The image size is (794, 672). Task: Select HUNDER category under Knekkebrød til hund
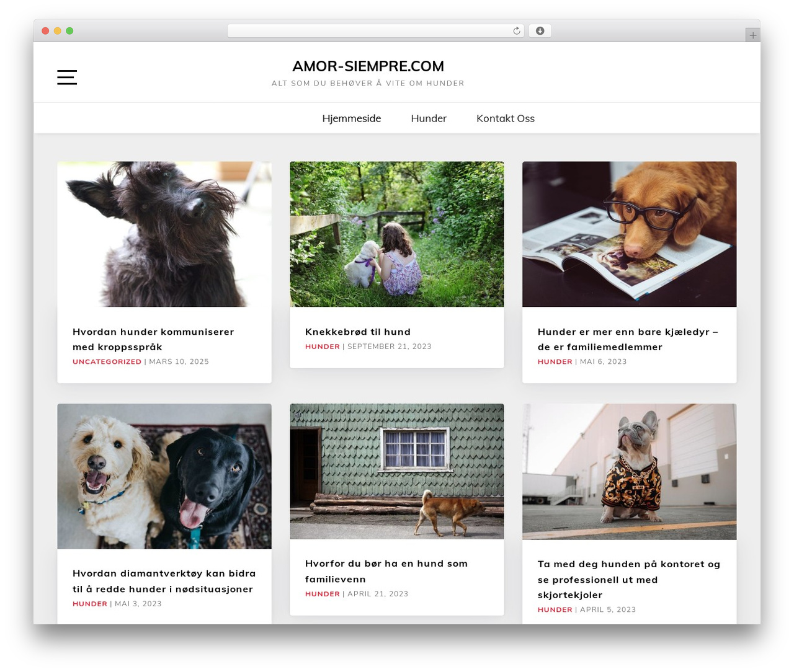click(x=323, y=347)
